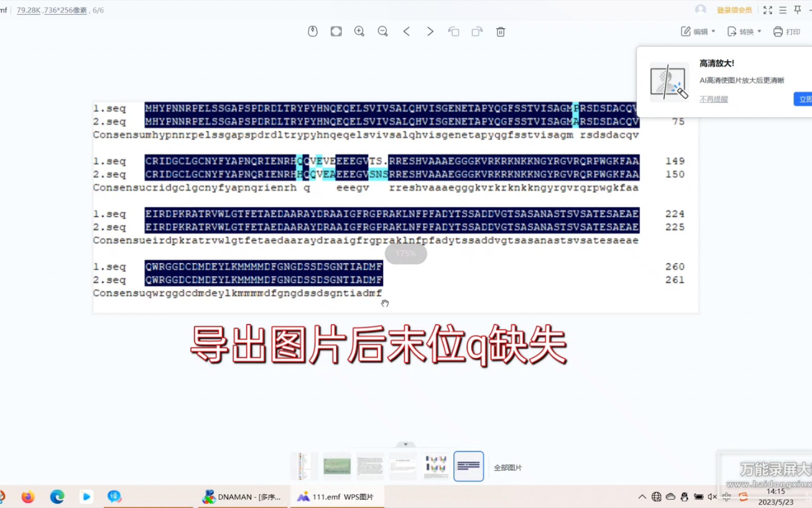Click the fit-to-window icon
Screen dimensions: 812x508
[336, 31]
